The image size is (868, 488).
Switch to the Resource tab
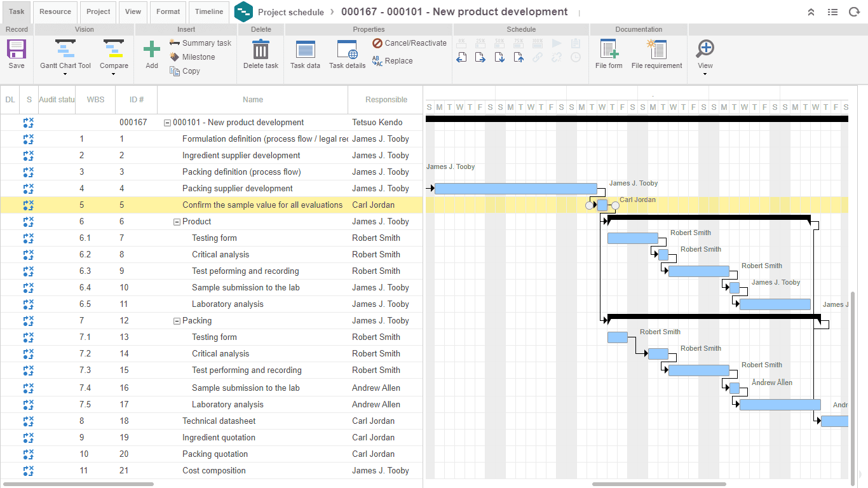[55, 11]
